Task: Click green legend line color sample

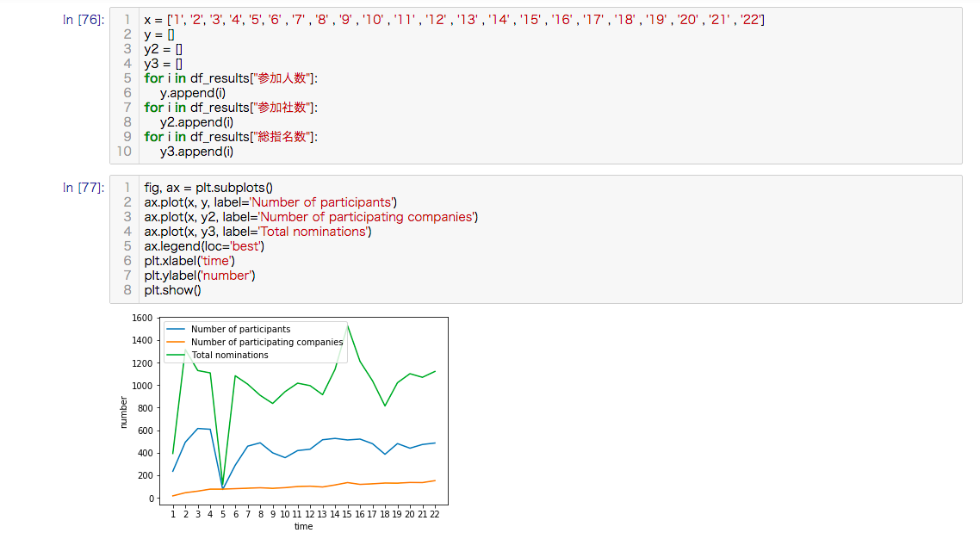Action: (x=176, y=355)
